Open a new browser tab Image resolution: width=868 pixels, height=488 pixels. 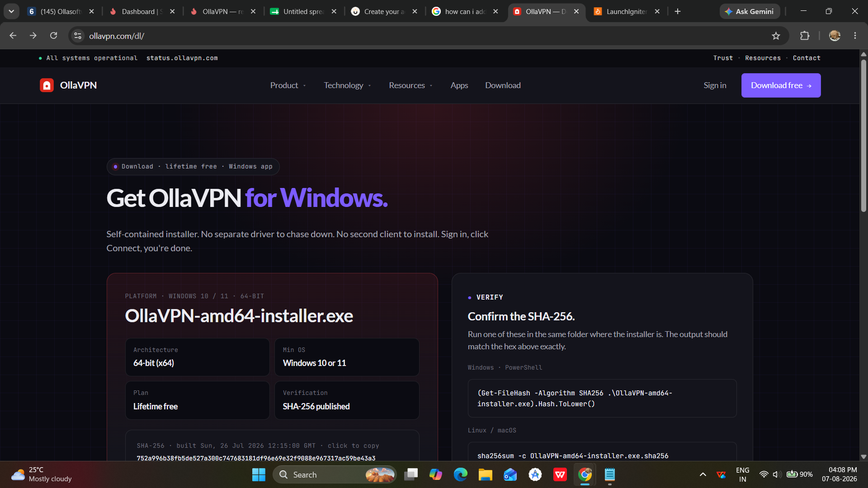tap(677, 11)
